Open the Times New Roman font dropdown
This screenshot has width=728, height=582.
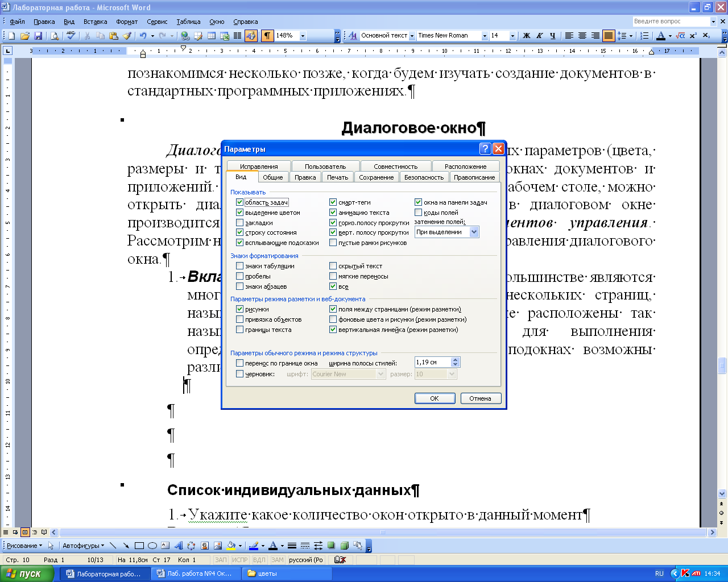[x=485, y=36]
